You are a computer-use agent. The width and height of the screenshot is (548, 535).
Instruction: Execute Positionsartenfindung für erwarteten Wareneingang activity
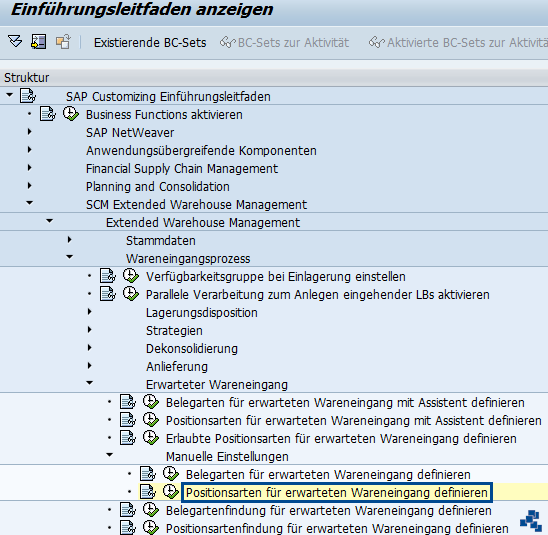(x=151, y=528)
